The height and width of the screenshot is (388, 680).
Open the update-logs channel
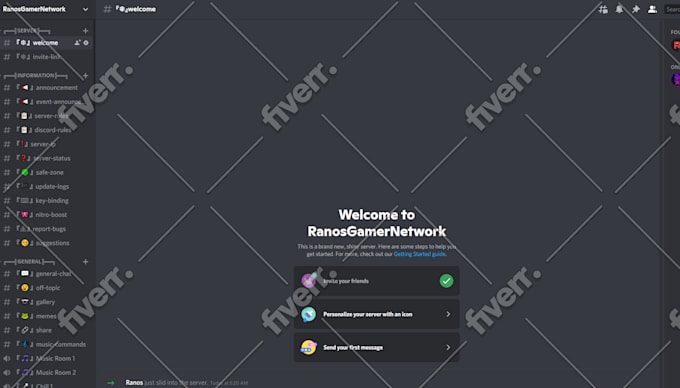click(x=47, y=186)
